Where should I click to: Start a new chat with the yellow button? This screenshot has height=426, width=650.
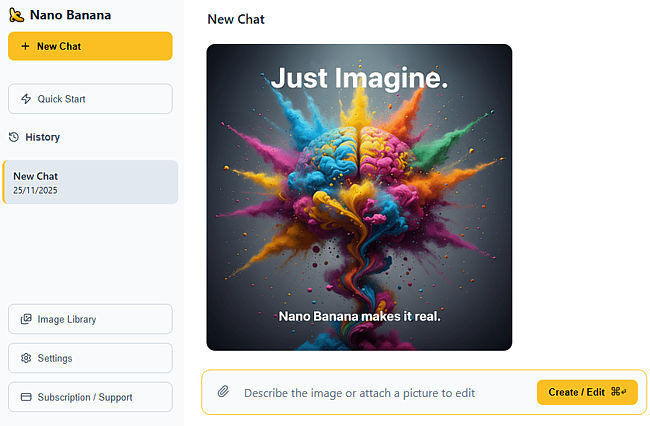click(x=90, y=46)
